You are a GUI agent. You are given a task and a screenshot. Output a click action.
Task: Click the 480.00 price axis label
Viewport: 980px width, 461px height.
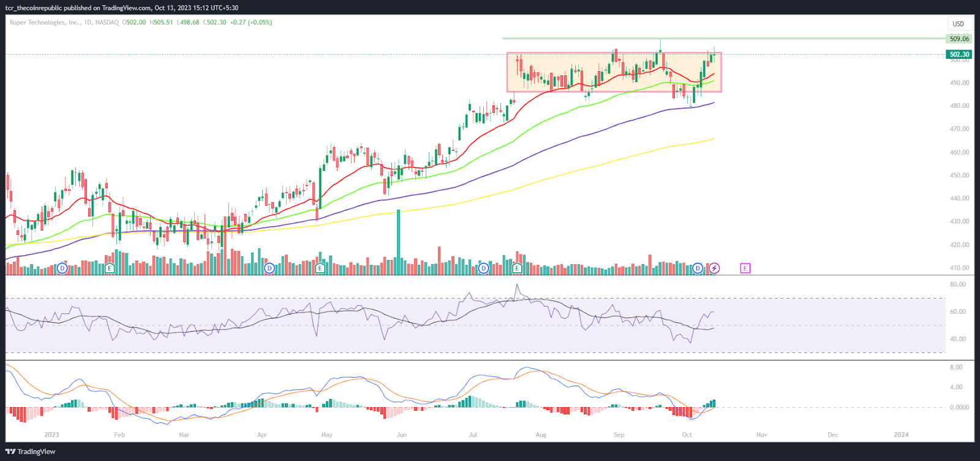[960, 106]
